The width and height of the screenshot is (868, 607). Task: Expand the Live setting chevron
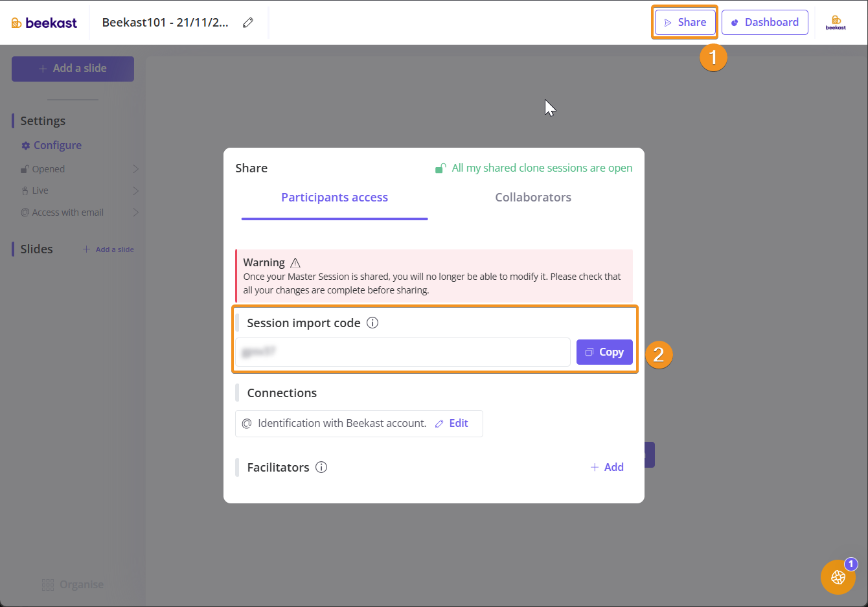point(135,190)
